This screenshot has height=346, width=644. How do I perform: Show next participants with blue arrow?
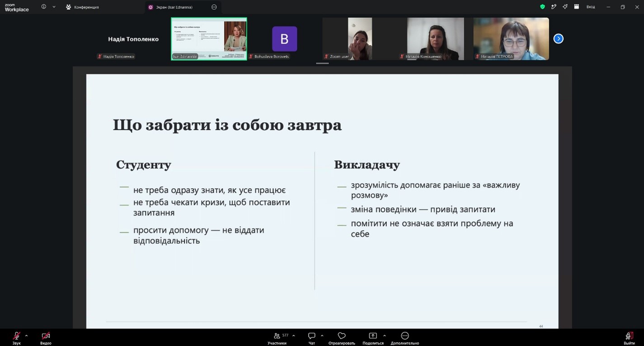(x=559, y=39)
